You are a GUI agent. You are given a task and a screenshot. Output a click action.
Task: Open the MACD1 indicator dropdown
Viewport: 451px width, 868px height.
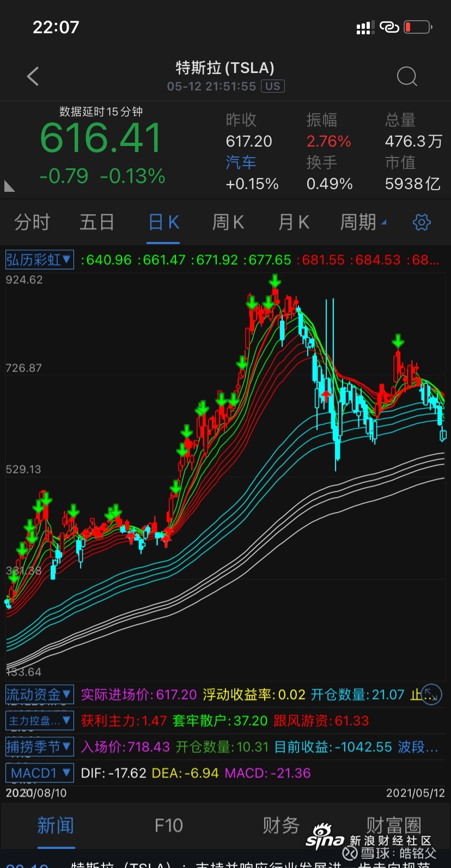39,773
